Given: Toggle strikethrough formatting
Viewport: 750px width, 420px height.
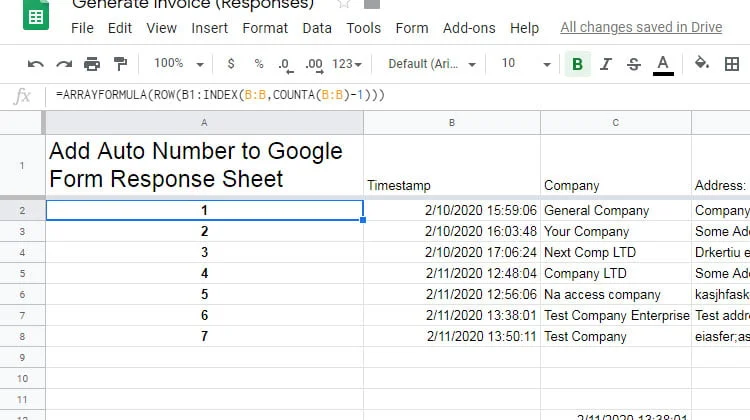Looking at the screenshot, I should [x=634, y=64].
